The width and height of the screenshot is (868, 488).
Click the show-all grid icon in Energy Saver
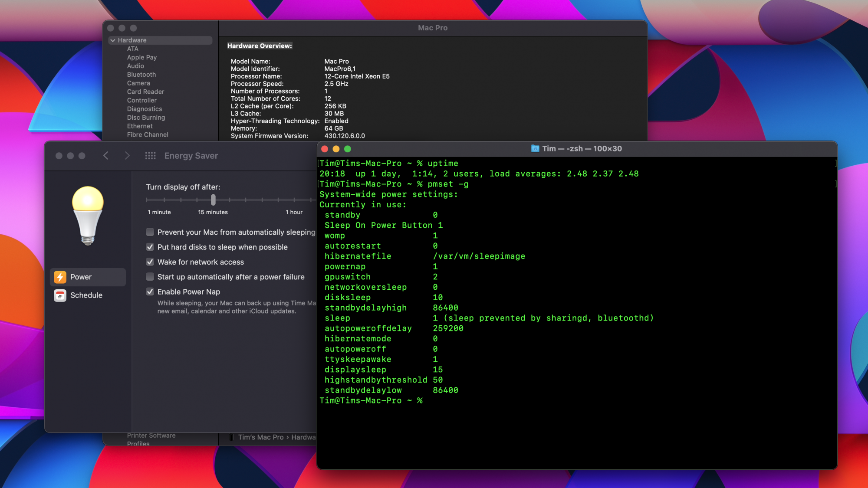[x=150, y=156]
